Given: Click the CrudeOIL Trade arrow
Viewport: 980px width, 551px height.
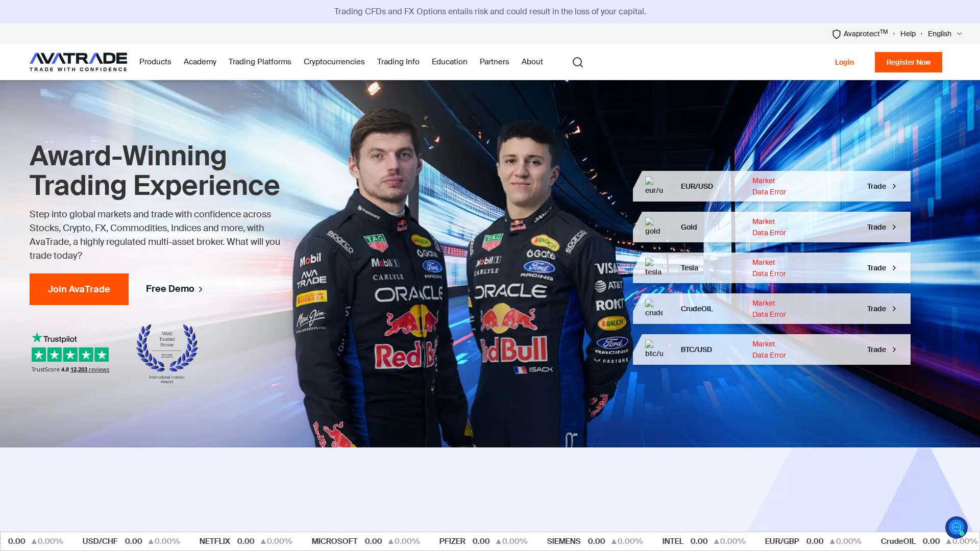Looking at the screenshot, I should pyautogui.click(x=894, y=309).
